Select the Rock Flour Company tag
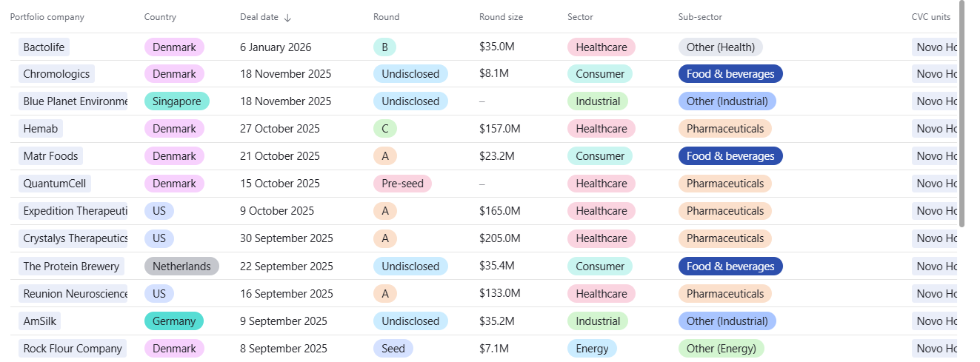Viewport: 980px width, 362px height. tap(72, 349)
